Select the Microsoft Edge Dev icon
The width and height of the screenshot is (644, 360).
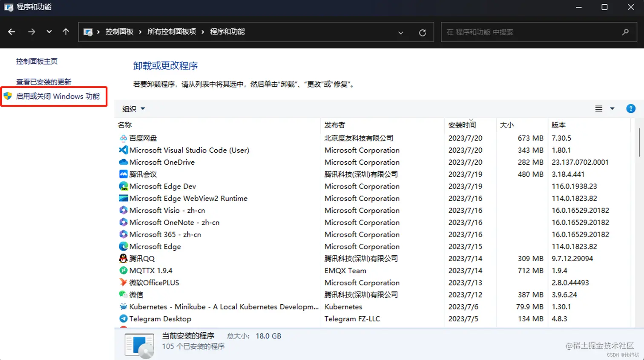(x=123, y=186)
